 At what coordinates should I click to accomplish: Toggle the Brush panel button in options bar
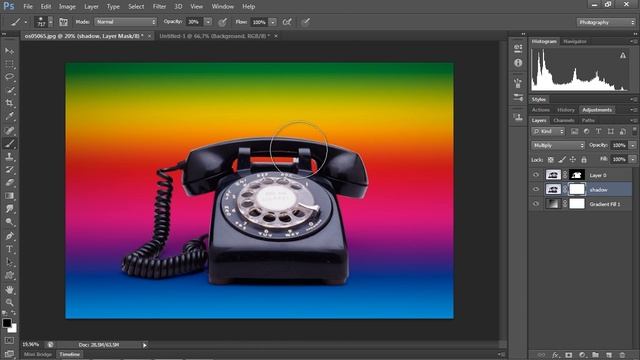click(x=63, y=22)
